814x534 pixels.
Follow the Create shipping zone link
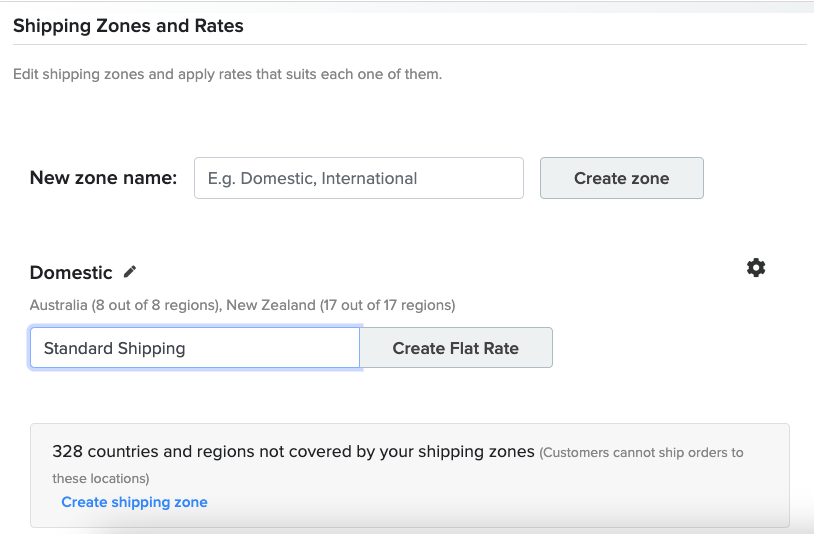pyautogui.click(x=134, y=502)
